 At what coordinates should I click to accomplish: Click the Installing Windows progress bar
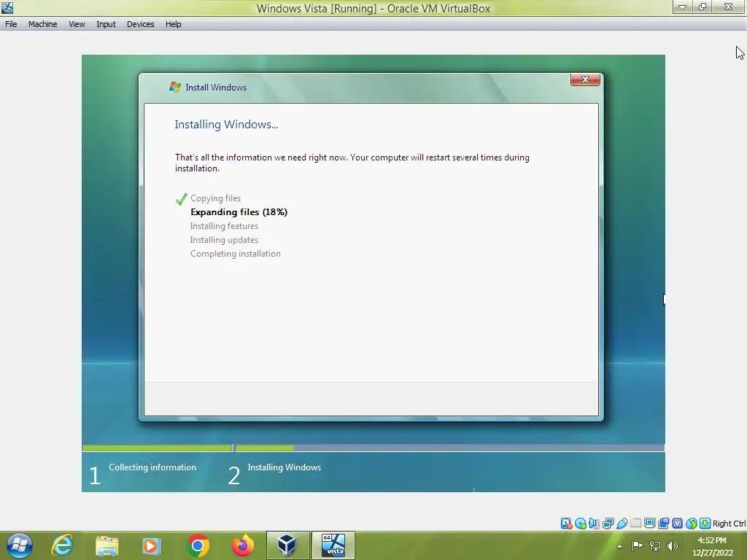tap(449, 448)
